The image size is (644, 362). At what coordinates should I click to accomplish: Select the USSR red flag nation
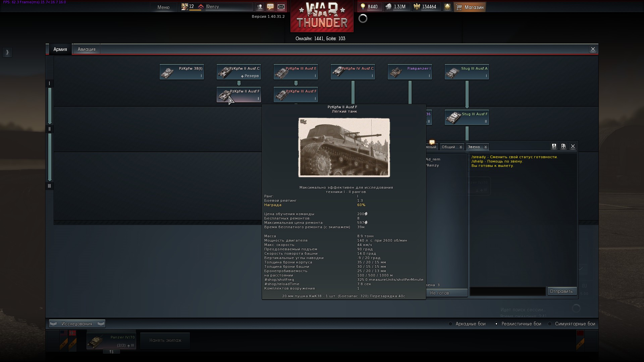point(580,333)
